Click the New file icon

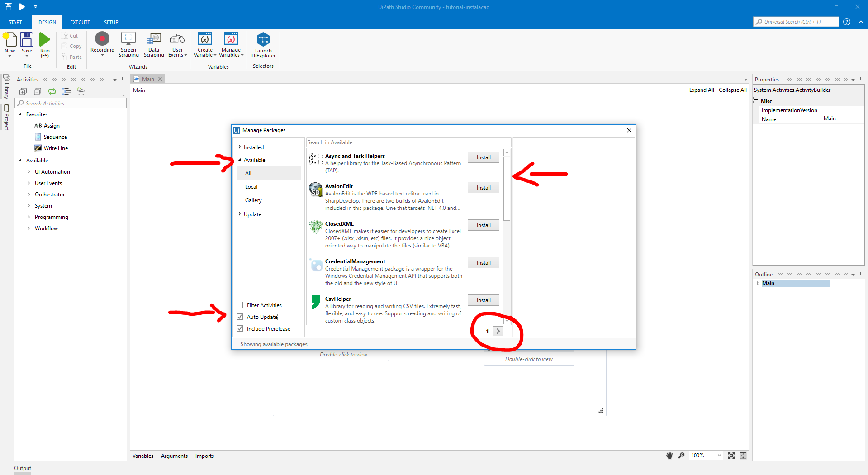pos(10,40)
